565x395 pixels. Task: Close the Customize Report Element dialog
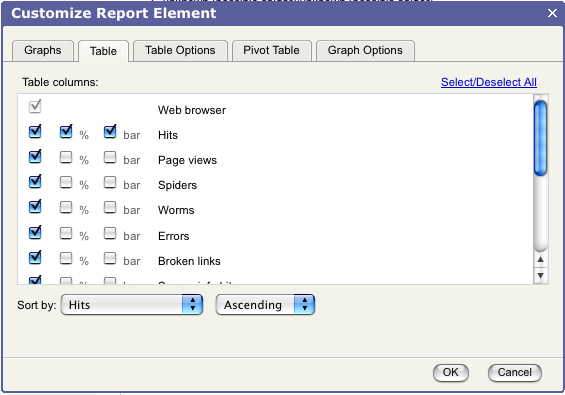(x=552, y=13)
